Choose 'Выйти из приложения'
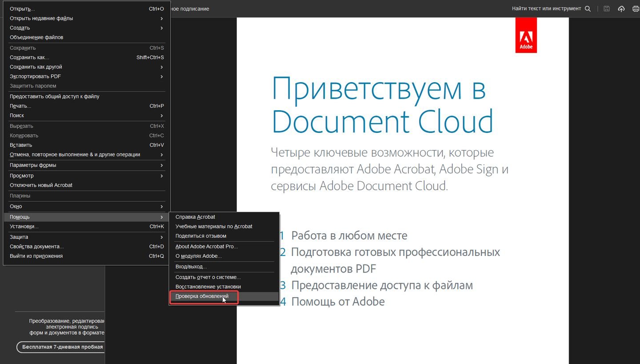This screenshot has height=364, width=640. (x=87, y=256)
